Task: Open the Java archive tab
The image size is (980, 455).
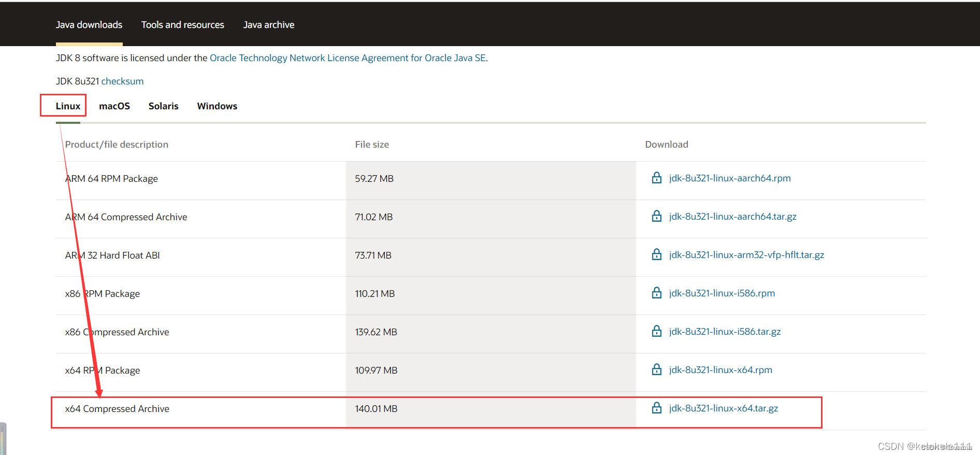Action: click(269, 25)
